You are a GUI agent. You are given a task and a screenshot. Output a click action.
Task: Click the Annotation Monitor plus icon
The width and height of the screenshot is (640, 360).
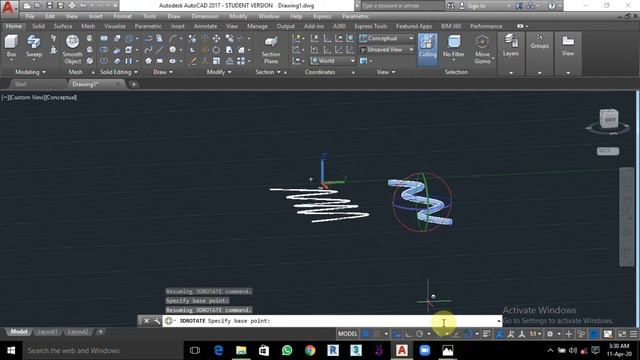[568, 334]
